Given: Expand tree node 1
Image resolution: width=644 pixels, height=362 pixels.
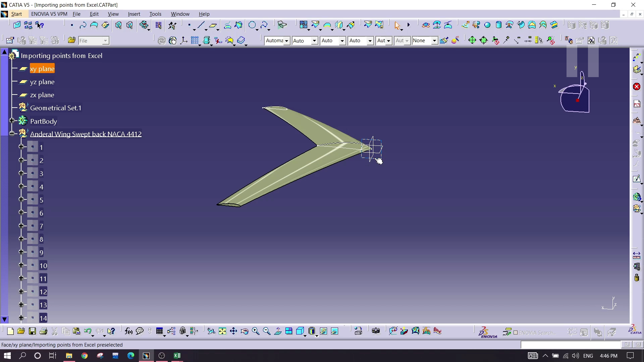Looking at the screenshot, I should [21, 147].
